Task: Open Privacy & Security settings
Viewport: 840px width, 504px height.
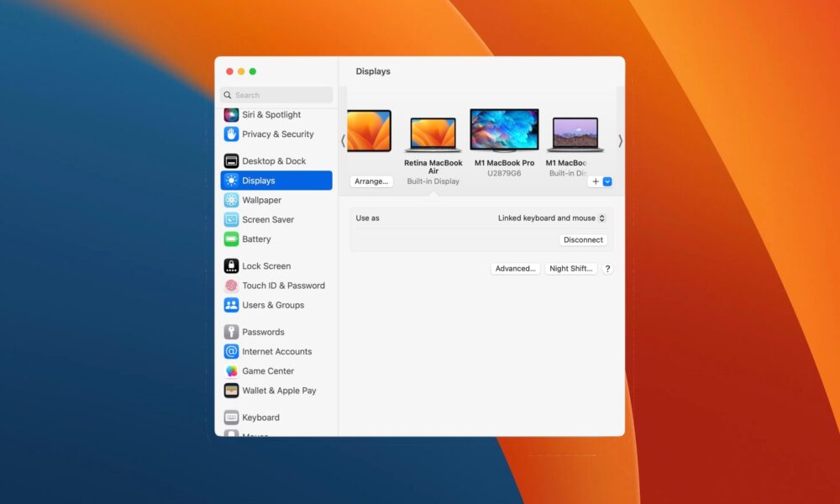Action: [x=276, y=134]
